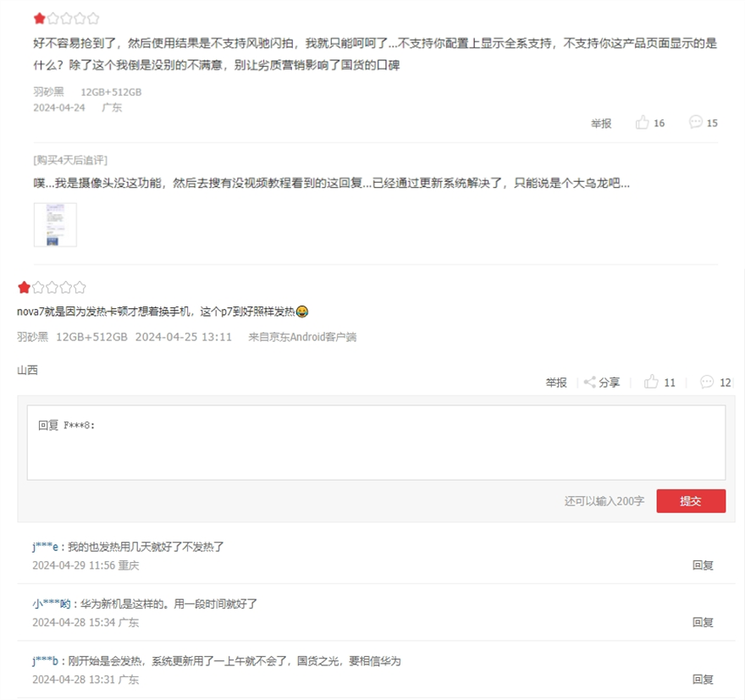Share the nova7 review using 分享 icon
Screen dimensions: 745x700
pyautogui.click(x=602, y=383)
